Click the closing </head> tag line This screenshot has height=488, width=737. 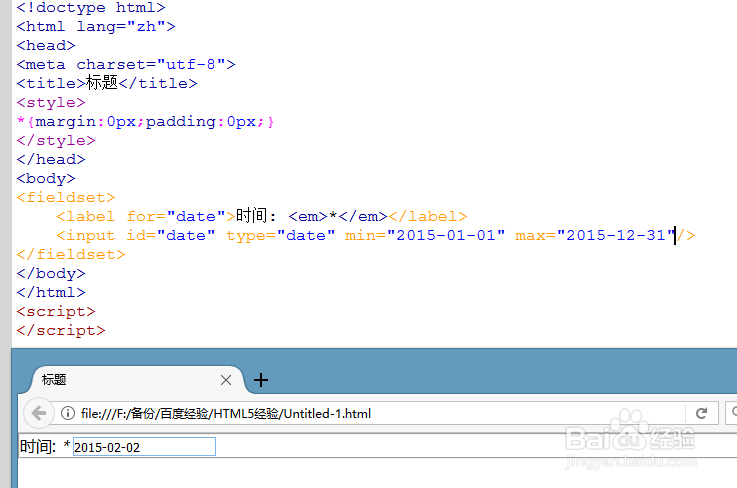[51, 159]
